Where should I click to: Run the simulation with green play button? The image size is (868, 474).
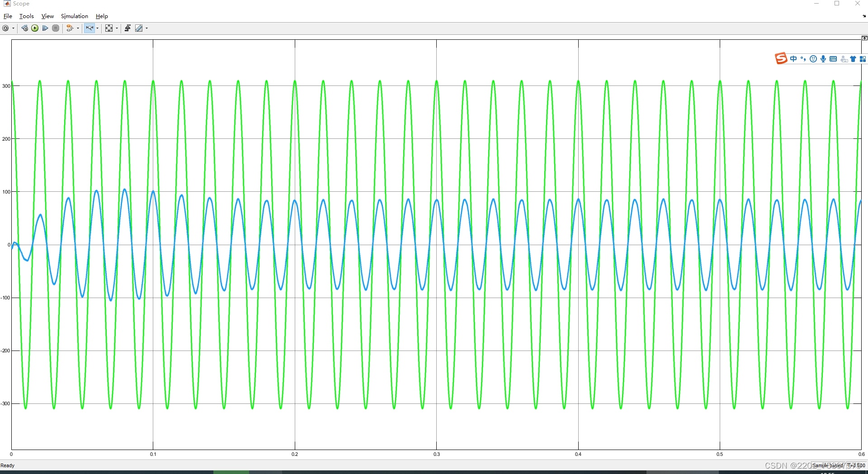35,28
